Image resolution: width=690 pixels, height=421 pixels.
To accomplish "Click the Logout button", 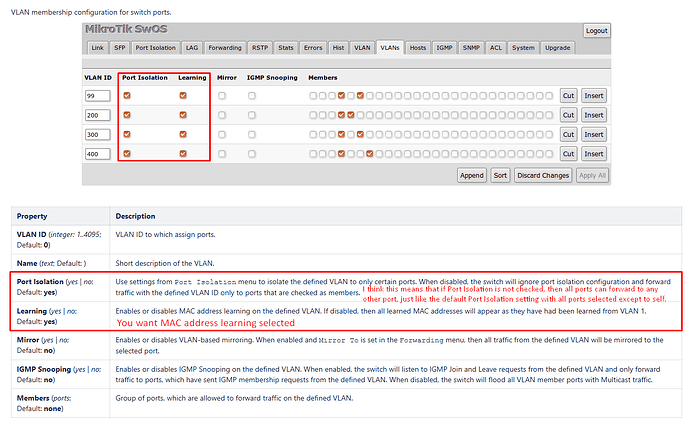I will click(x=596, y=30).
